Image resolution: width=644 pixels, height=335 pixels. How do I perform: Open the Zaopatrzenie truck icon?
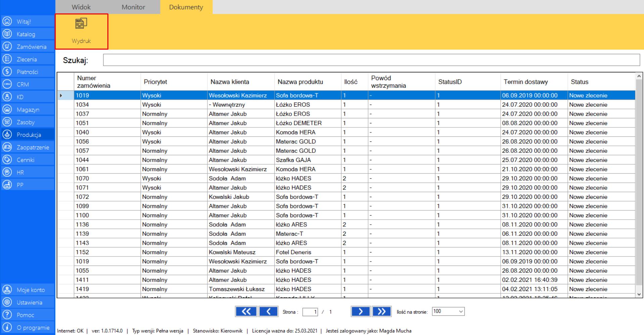point(7,147)
